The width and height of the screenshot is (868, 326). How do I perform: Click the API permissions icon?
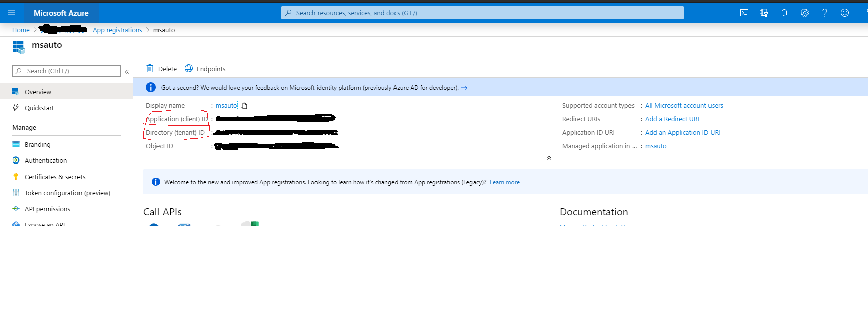[16, 209]
